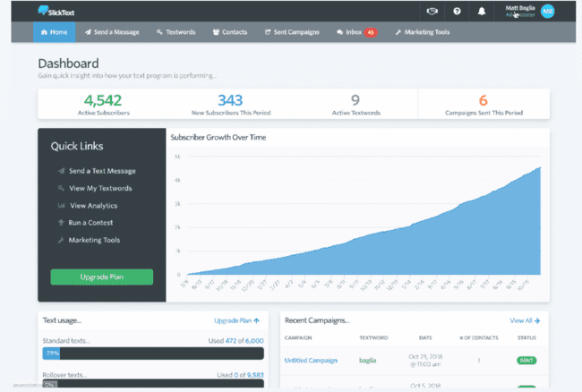Click the Standard texts usage bar
Screen dimensions: 582x392
pyautogui.click(x=152, y=354)
